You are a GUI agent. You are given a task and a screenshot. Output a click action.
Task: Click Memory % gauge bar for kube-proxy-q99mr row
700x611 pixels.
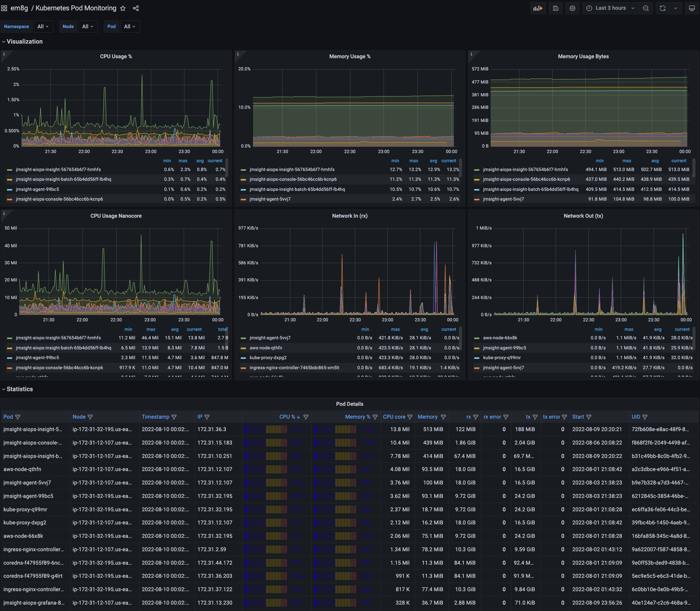point(335,509)
